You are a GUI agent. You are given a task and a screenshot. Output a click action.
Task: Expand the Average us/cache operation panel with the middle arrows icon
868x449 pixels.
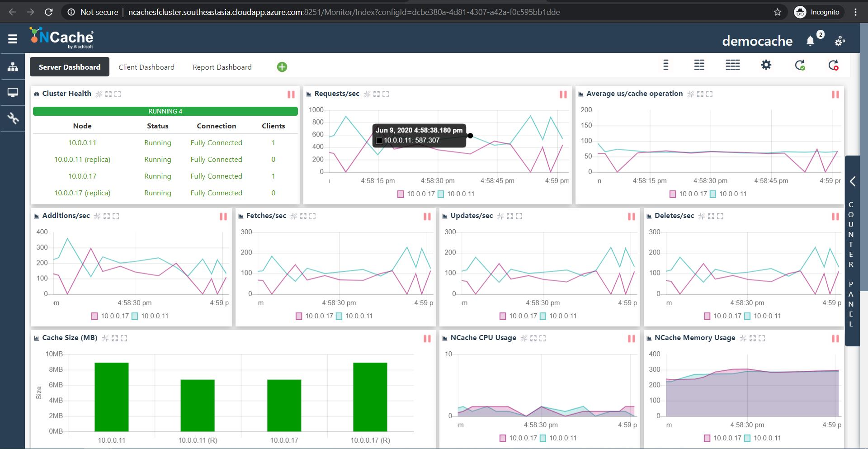pyautogui.click(x=700, y=94)
